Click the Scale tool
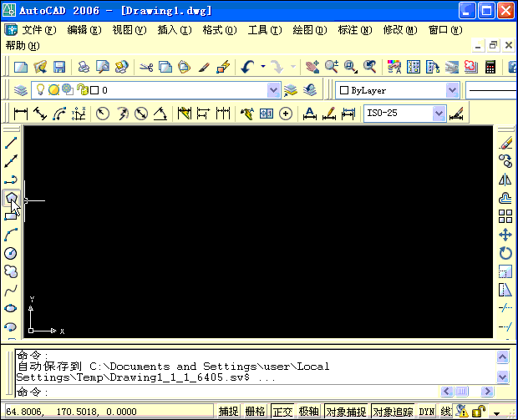 coord(505,271)
